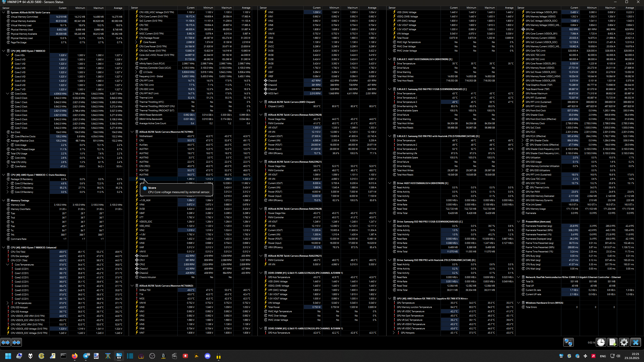Expand the Core Powers row

(x=136, y=42)
